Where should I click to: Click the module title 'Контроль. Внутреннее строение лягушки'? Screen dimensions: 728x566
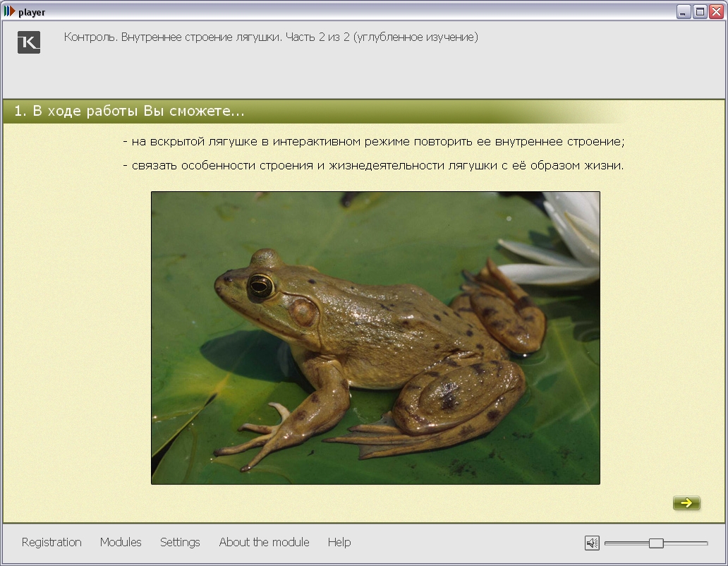pyautogui.click(x=271, y=37)
